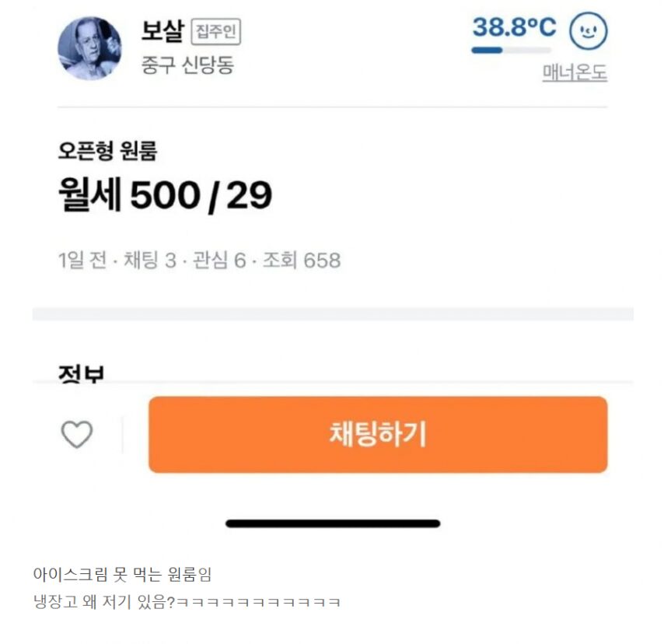Click the caption 아이스크림 못 먹는 원룸임
Viewport: 664px width, 644px height.
click(122, 576)
